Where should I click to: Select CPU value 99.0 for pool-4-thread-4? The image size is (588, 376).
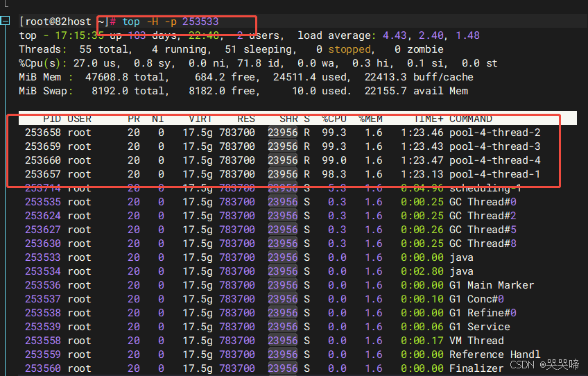tap(334, 161)
